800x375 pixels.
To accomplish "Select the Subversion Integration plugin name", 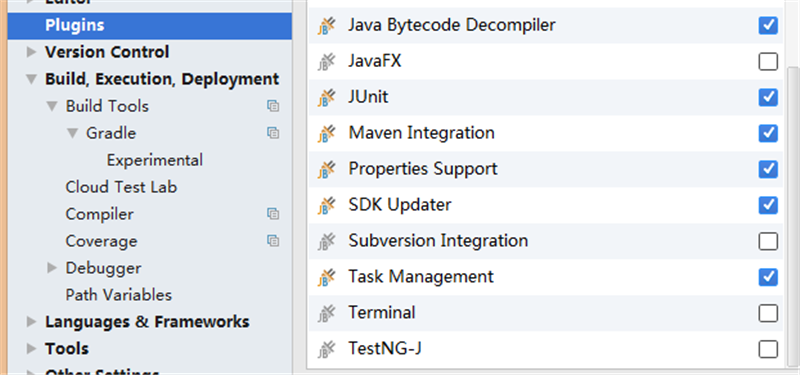I will (x=438, y=241).
